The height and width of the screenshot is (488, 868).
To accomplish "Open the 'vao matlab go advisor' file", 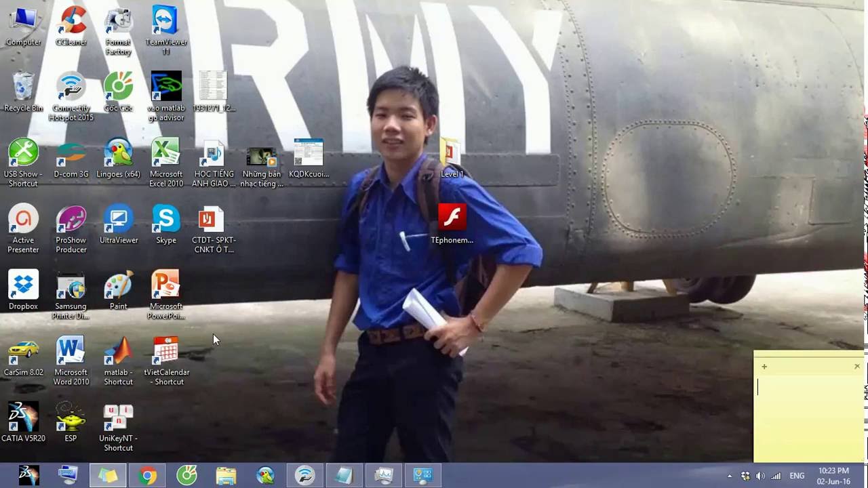I will point(165,97).
